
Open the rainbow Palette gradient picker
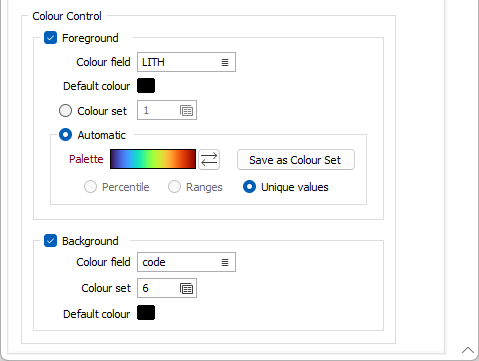(153, 159)
